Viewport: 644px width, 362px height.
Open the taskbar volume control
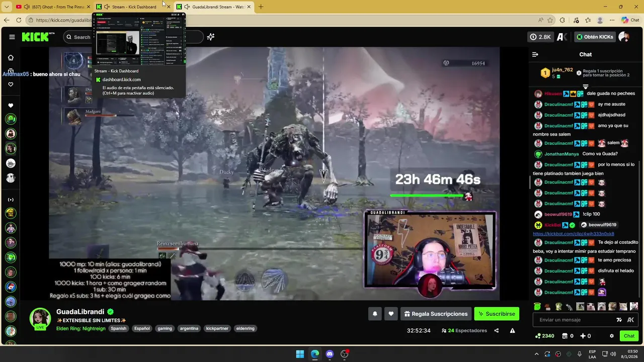coord(613,354)
